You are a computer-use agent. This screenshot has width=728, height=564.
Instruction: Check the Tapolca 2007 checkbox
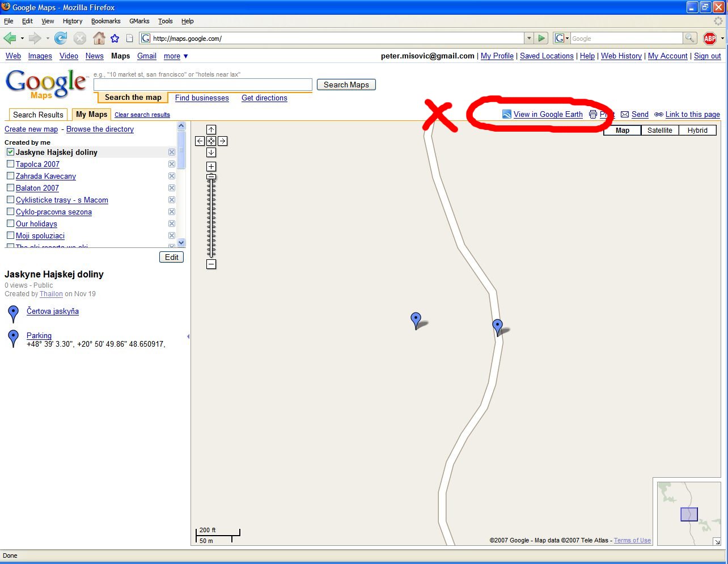(10, 164)
